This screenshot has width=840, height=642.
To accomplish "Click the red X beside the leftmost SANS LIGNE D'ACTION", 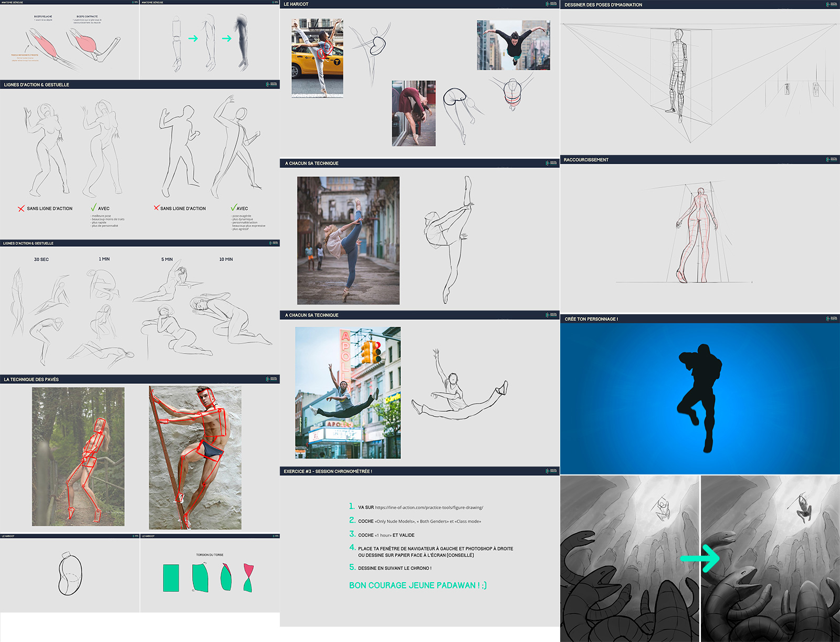I will (21, 209).
